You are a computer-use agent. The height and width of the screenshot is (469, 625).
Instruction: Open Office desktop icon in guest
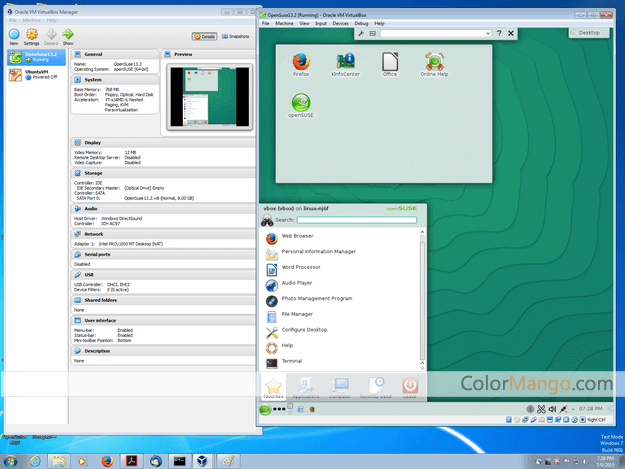[390, 65]
